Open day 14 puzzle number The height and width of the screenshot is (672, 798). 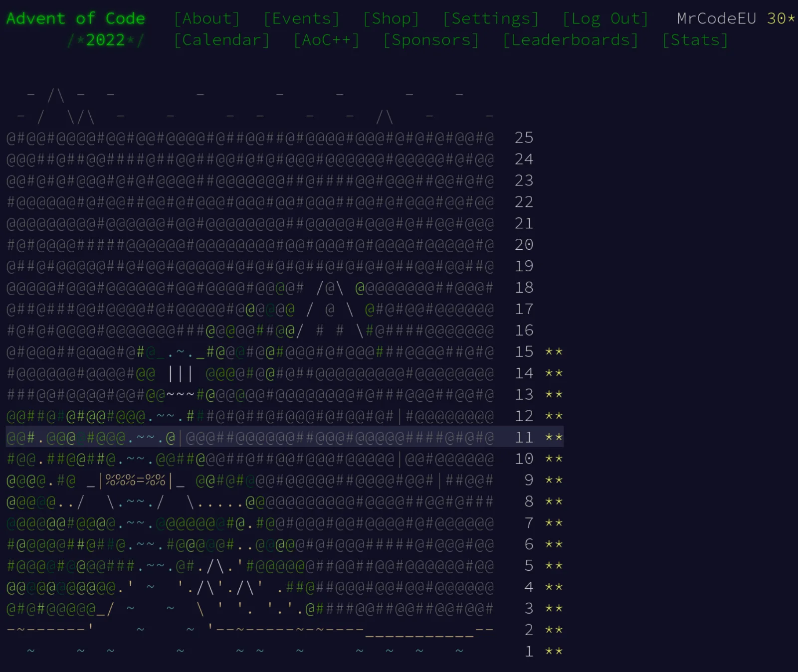[524, 373]
